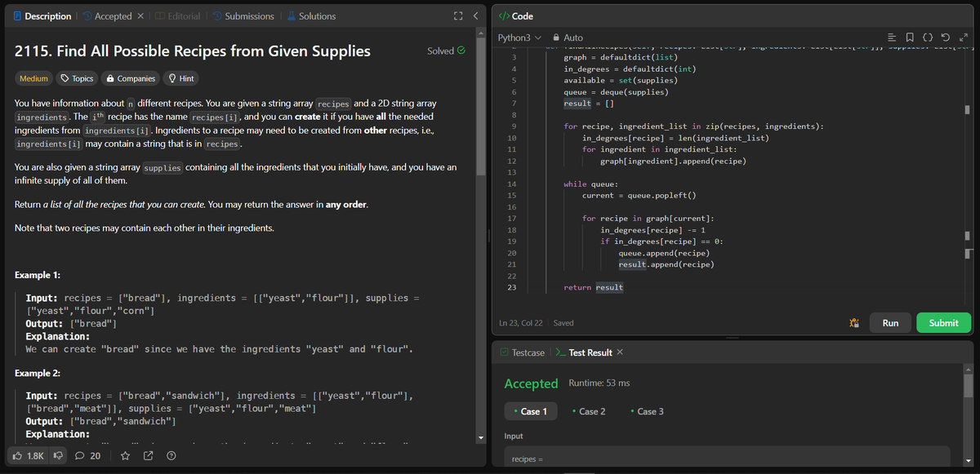
Task: Close the Test Result tab
Action: [x=620, y=352]
